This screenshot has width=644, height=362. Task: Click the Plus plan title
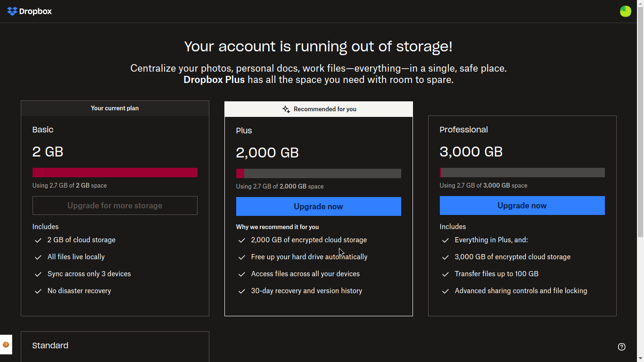[x=244, y=131]
